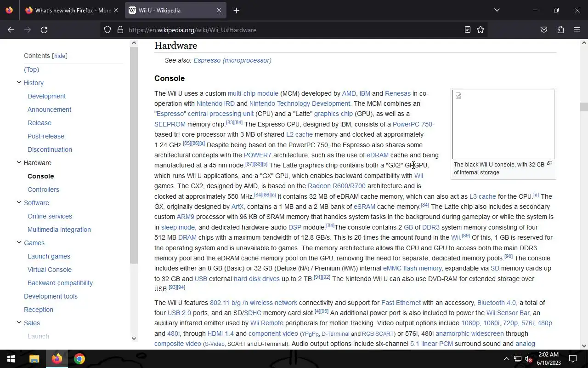Click the site padlock icon
This screenshot has height=368, width=588.
pos(120,30)
